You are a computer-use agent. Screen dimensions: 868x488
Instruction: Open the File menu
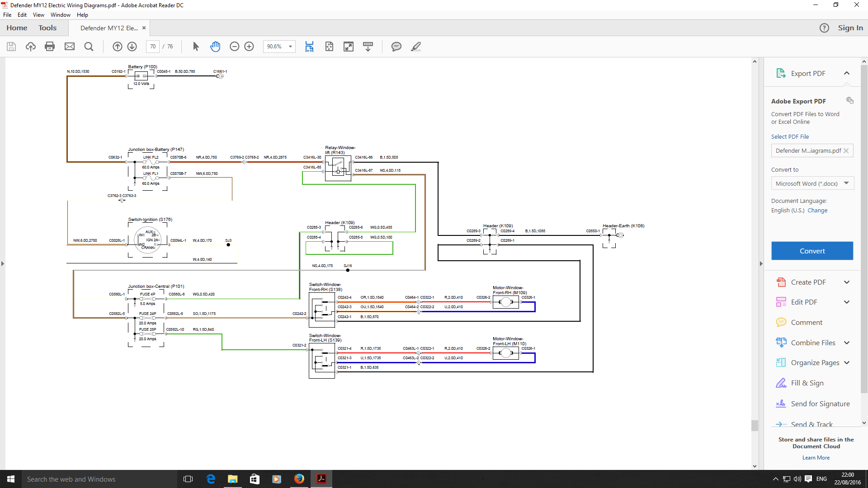(x=7, y=15)
